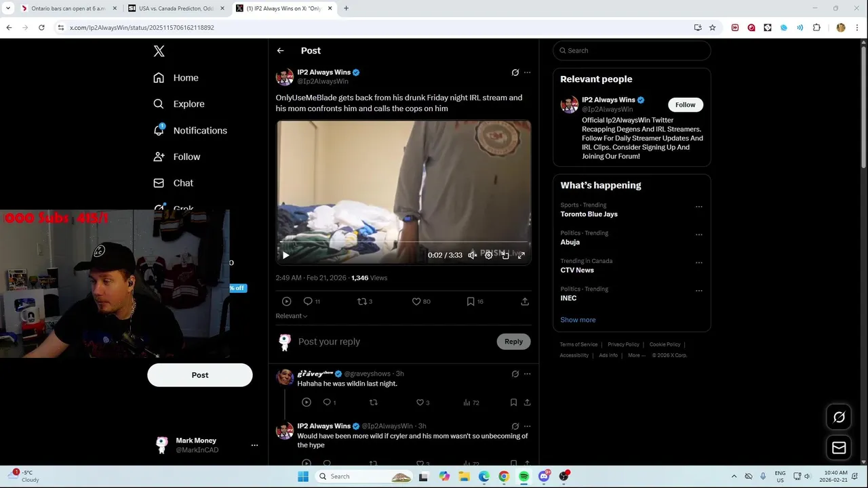Reload the page
Image resolution: width=868 pixels, height=488 pixels.
[x=41, y=28]
